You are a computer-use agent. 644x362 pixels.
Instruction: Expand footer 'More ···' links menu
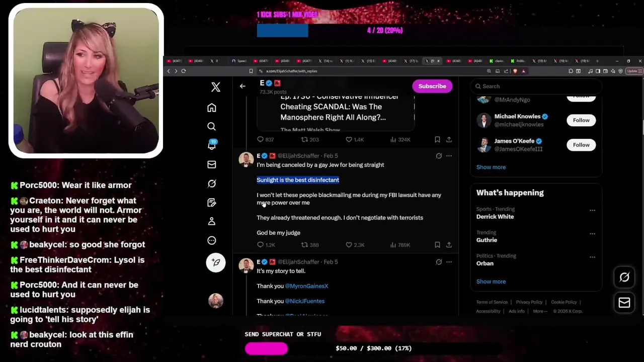click(540, 311)
